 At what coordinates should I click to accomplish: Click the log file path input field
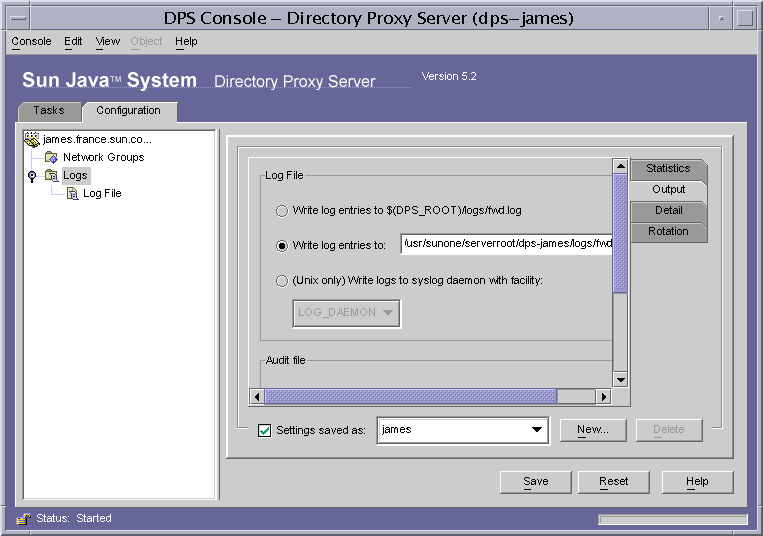pyautogui.click(x=507, y=244)
